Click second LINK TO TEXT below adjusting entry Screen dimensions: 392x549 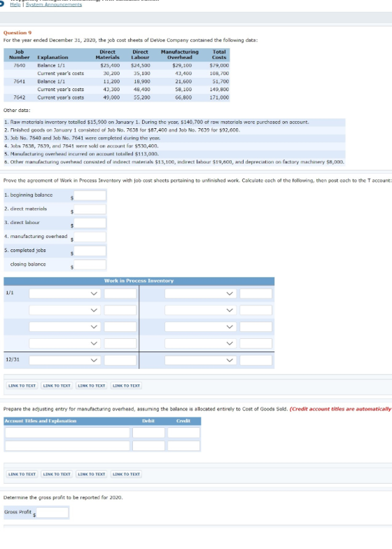click(57, 474)
